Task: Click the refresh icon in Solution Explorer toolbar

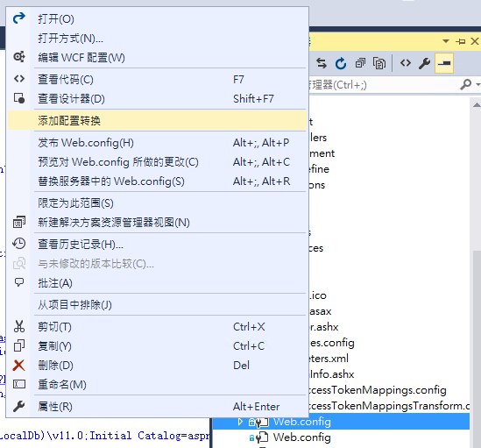Action: [341, 63]
